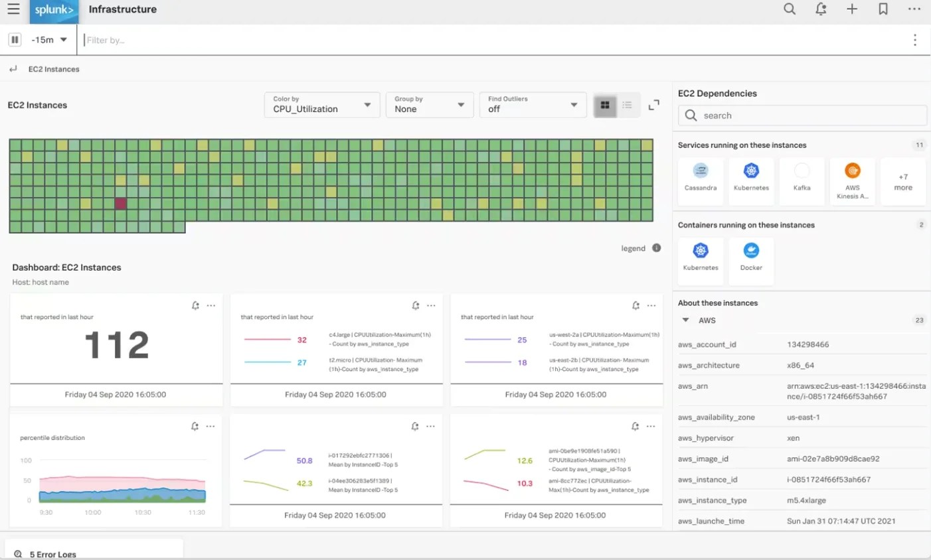Open the Infrastructure menu header
The image size is (931, 560).
pos(122,9)
